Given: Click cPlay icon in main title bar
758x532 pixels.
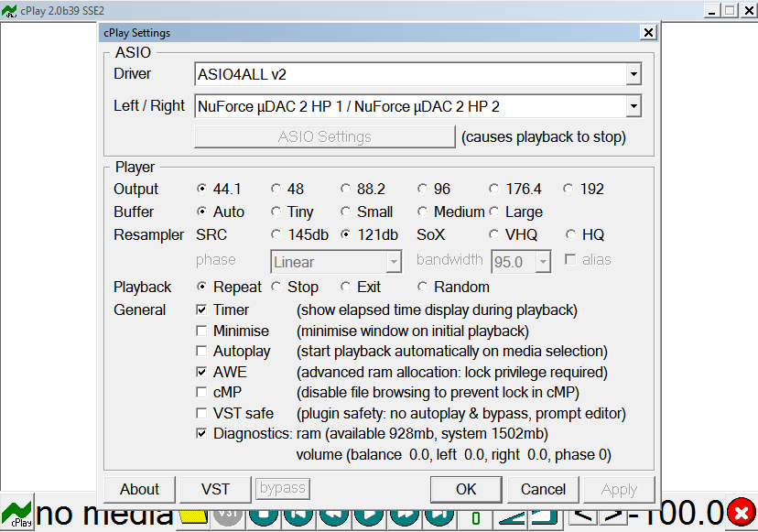Looking at the screenshot, I should pos(9,10).
